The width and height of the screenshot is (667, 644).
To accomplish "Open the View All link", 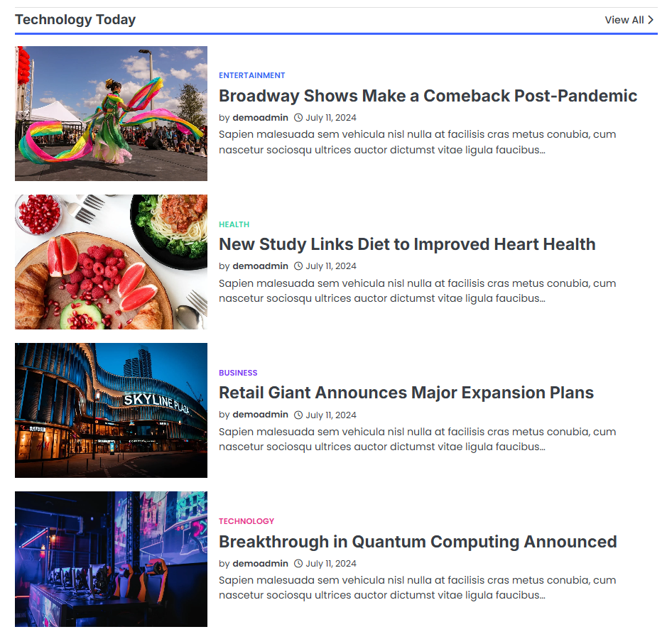I will [x=629, y=20].
